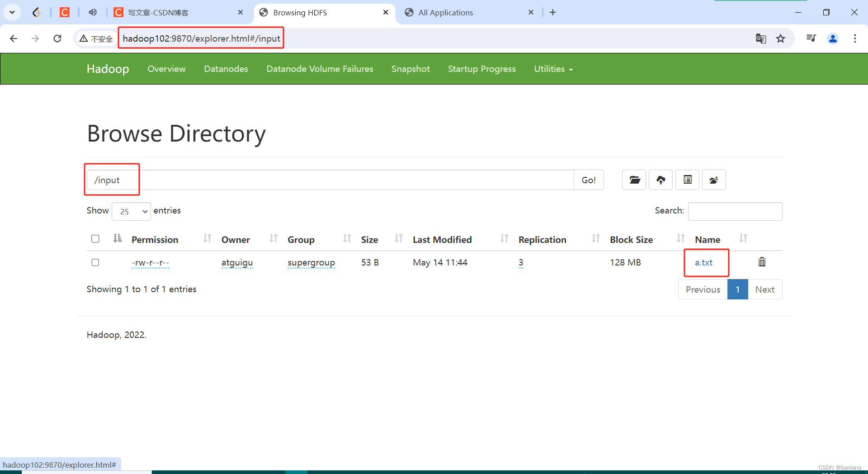Close the CSDN blog tab
Image resolution: width=868 pixels, height=474 pixels.
[241, 13]
